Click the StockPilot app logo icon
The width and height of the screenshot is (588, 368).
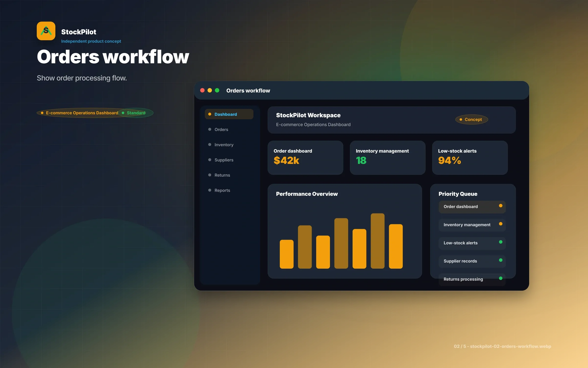46,31
